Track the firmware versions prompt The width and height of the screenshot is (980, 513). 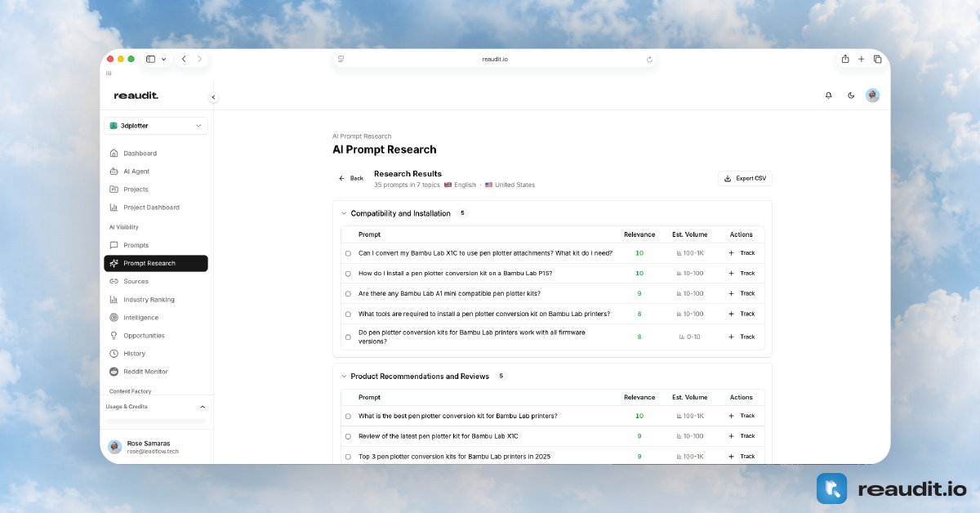742,337
